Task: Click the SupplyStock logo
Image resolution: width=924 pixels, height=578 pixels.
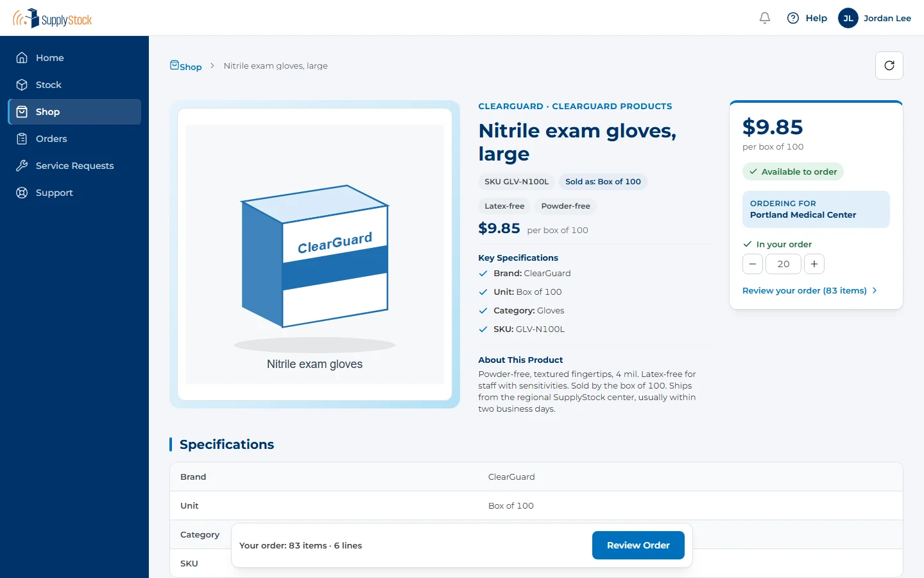Action: click(53, 18)
